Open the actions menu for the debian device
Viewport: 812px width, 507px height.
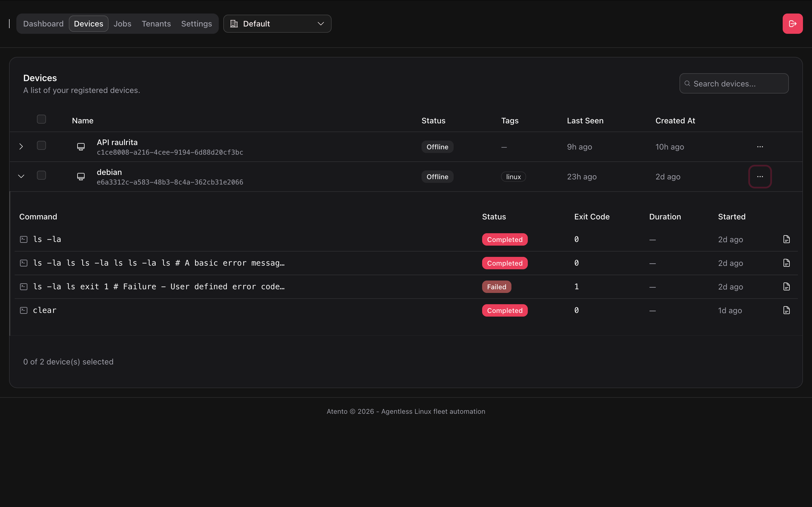(x=760, y=176)
